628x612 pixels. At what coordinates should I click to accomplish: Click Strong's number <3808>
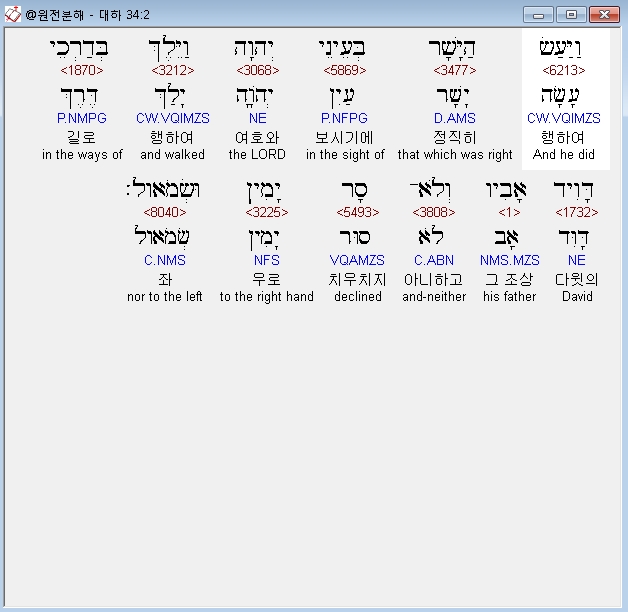tap(434, 212)
